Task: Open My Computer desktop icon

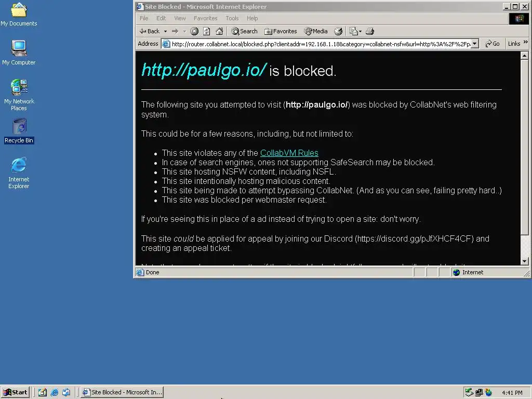Action: coord(19,52)
